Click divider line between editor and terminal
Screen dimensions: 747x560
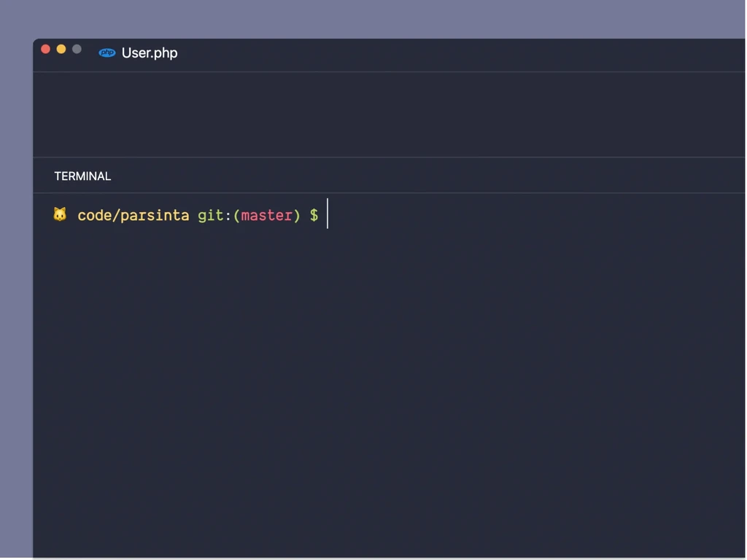pos(389,157)
